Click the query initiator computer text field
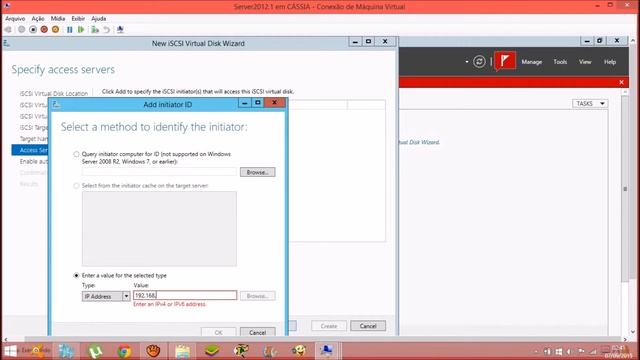The width and height of the screenshot is (640, 360). coord(159,172)
